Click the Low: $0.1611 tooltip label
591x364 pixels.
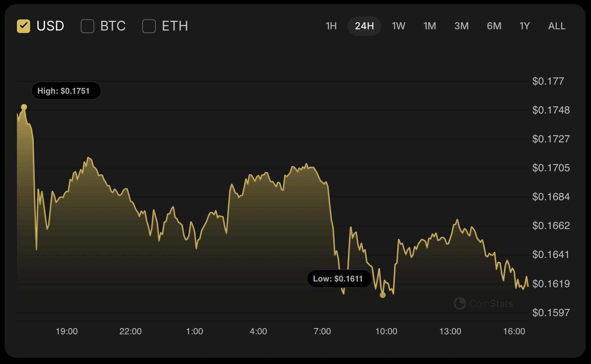[339, 279]
